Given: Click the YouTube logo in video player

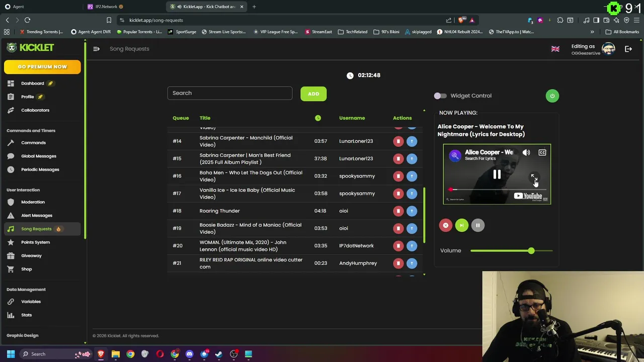Looking at the screenshot, I should tap(528, 196).
